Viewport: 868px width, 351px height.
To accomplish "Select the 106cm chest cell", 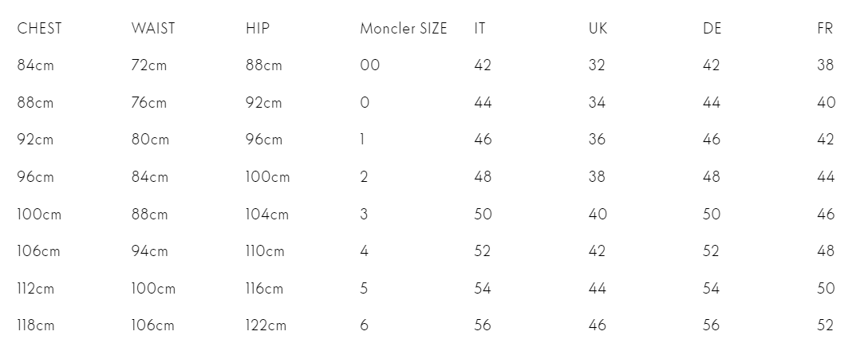I will click(x=39, y=251).
